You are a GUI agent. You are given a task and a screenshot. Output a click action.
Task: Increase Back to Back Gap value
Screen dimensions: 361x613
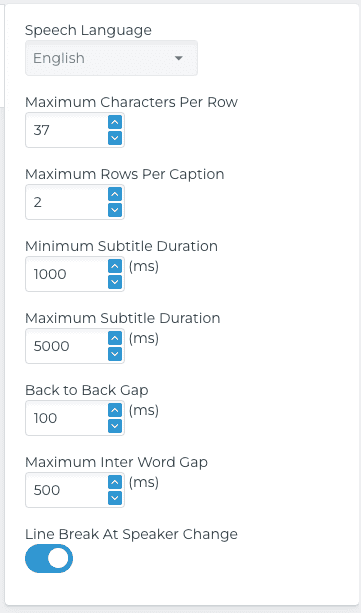[x=115, y=410]
